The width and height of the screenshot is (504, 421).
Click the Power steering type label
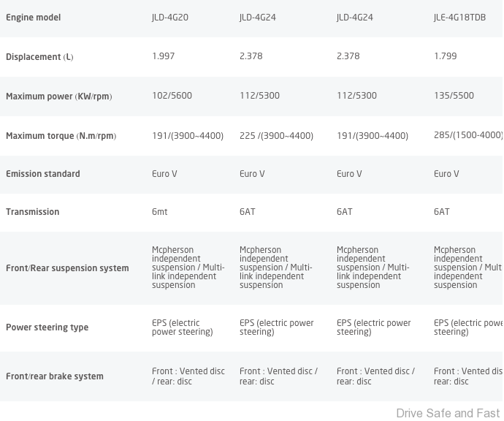(x=47, y=327)
